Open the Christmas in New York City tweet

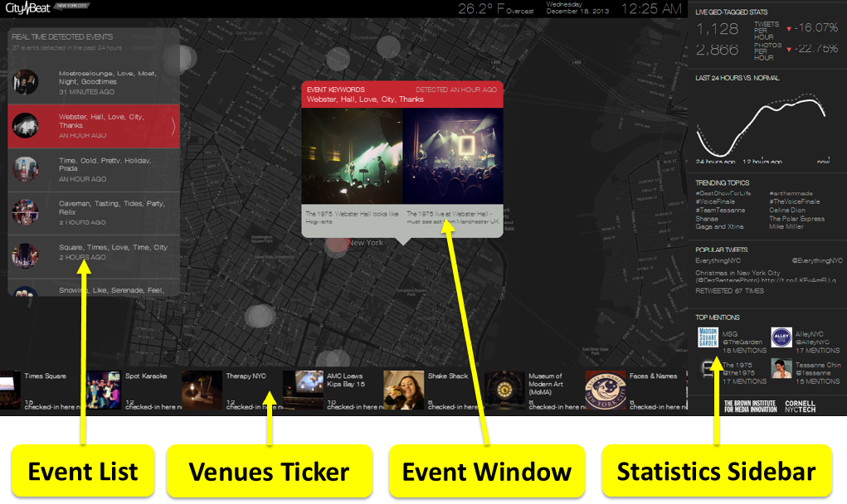click(765, 276)
